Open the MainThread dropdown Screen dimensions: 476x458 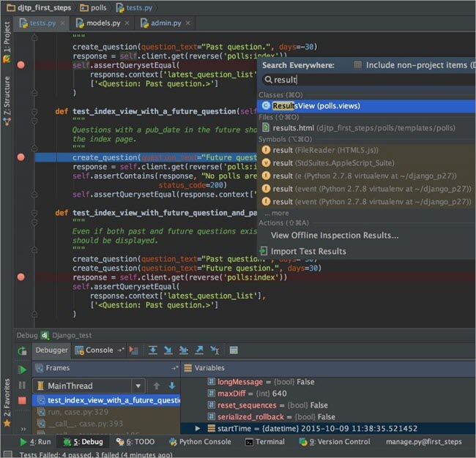pyautogui.click(x=138, y=386)
